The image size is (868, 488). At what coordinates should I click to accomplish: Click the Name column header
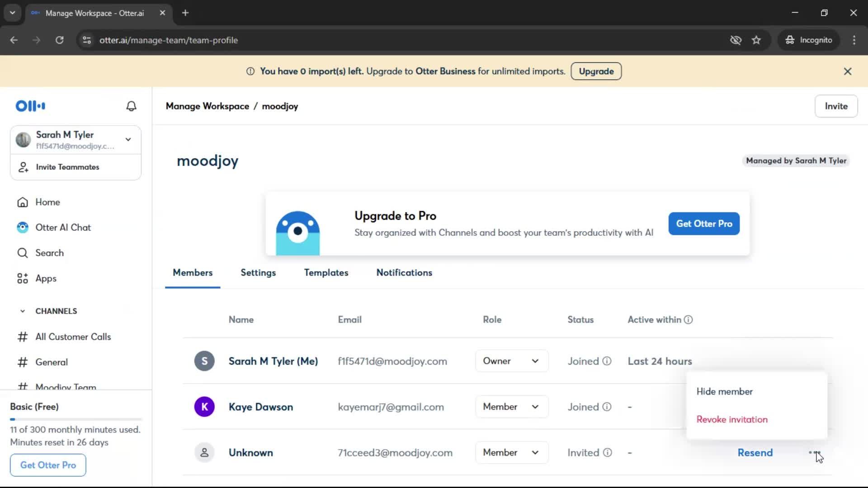(x=241, y=319)
